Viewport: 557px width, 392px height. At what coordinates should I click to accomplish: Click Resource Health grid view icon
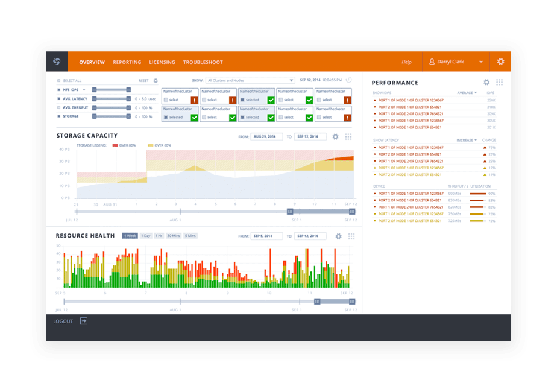coord(351,236)
